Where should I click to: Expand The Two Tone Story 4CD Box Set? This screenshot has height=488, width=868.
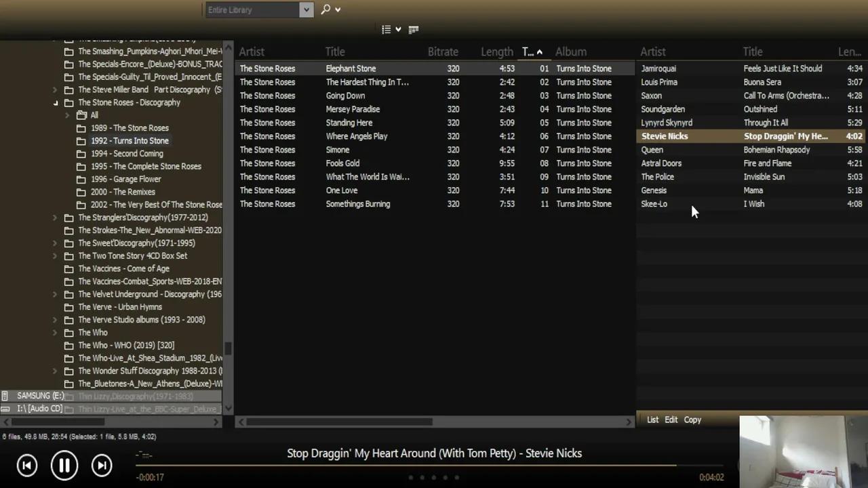[x=55, y=256]
